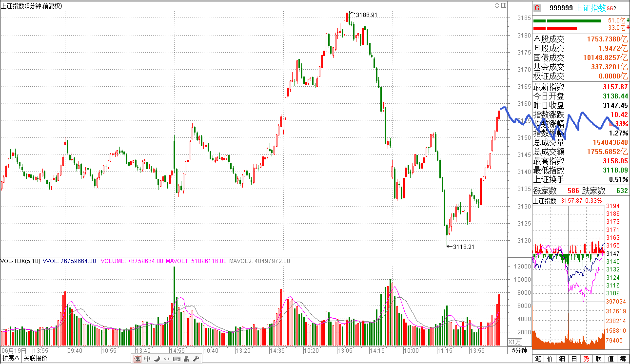Expand the 扩展 panel at bottom left
The height and width of the screenshot is (364, 630).
[10, 359]
